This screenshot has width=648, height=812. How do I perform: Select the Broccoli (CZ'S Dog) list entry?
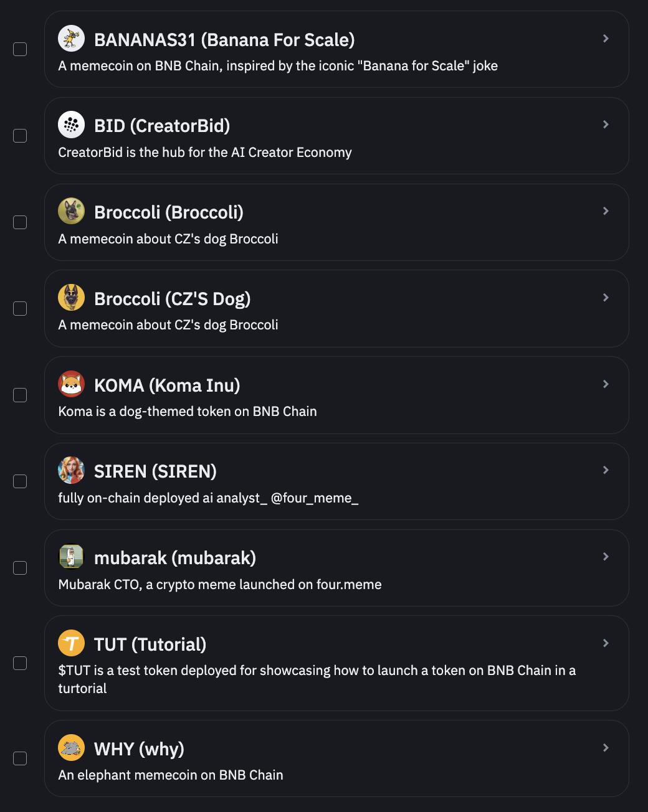click(336, 308)
